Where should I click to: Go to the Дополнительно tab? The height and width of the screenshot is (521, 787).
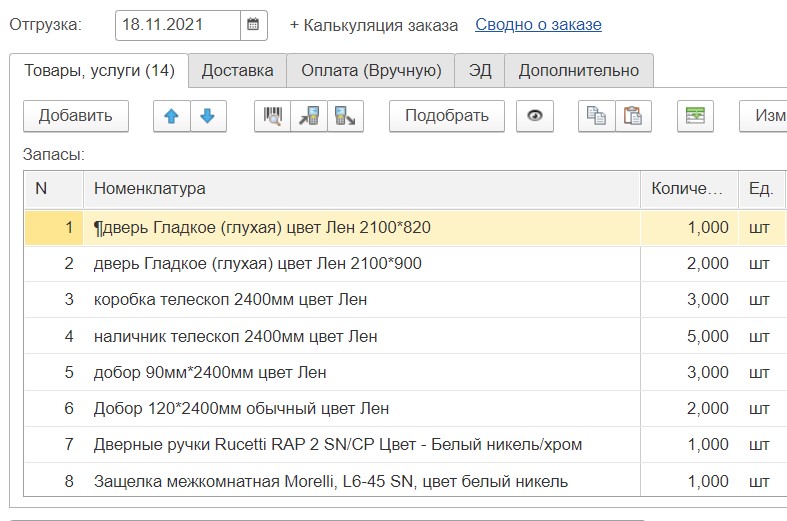point(578,70)
